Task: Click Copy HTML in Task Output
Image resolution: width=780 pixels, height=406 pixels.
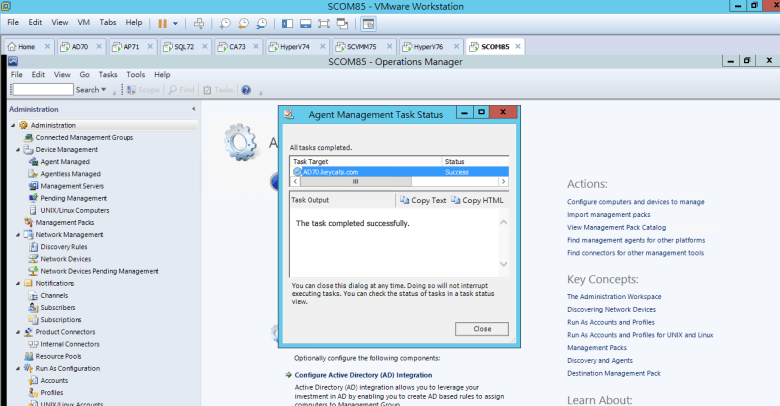Action: (x=478, y=200)
